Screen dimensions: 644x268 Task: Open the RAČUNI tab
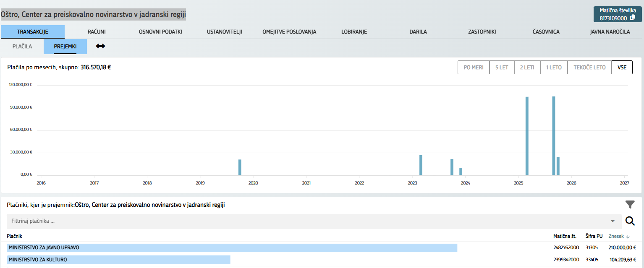tap(97, 32)
